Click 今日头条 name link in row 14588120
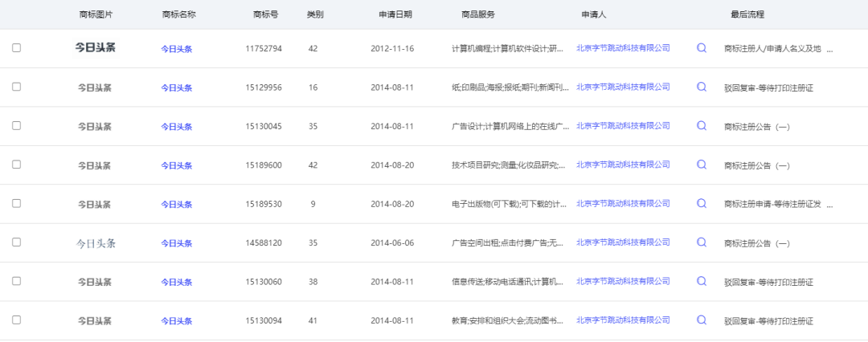The image size is (868, 342). click(x=177, y=243)
